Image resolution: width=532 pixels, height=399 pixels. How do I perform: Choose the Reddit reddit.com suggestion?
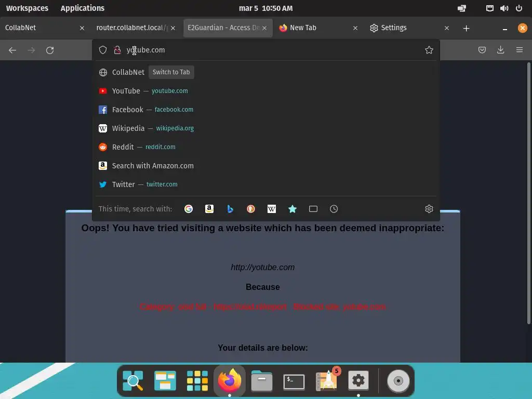pos(266,147)
